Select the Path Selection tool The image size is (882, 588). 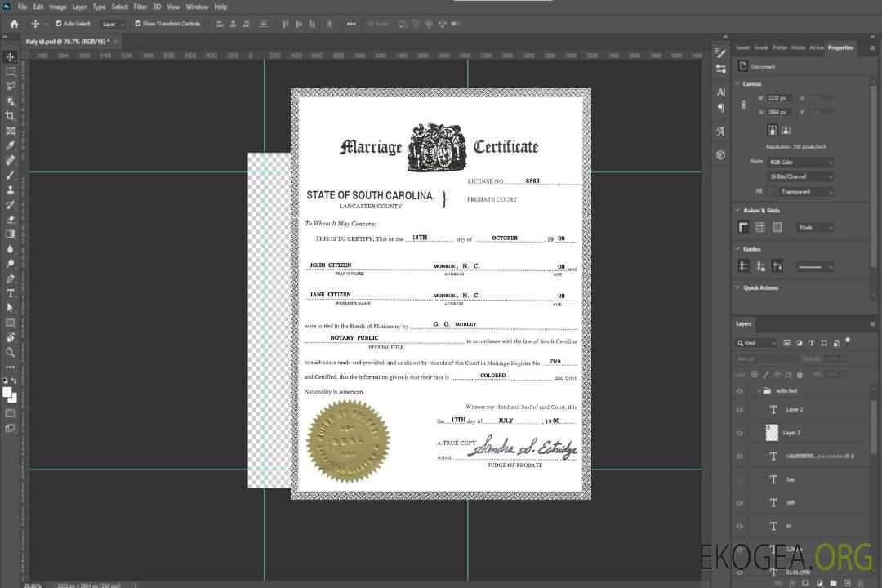pos(10,308)
